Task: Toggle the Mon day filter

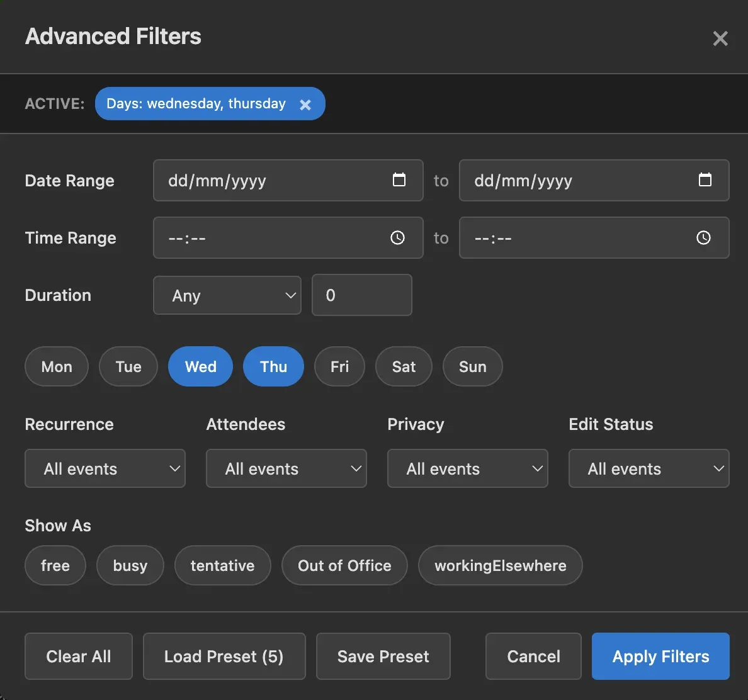Action: (57, 366)
